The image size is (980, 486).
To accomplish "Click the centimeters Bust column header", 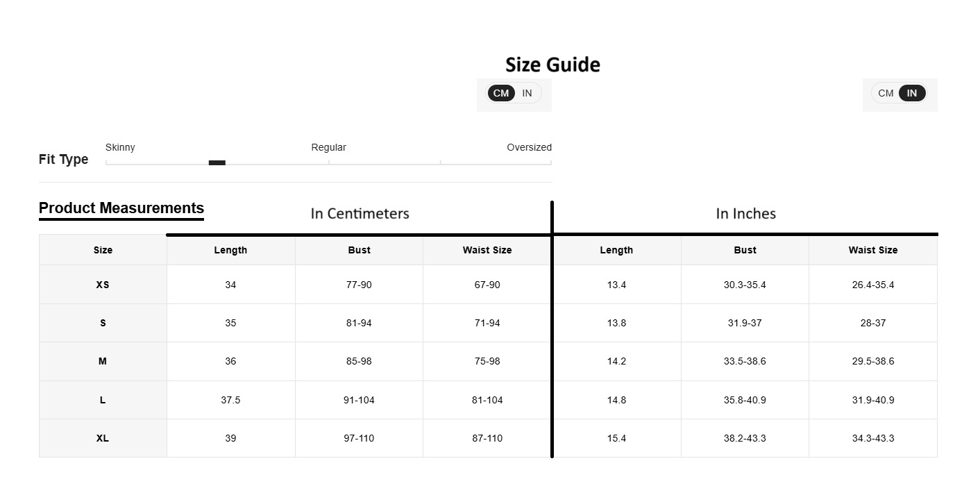I will click(359, 250).
